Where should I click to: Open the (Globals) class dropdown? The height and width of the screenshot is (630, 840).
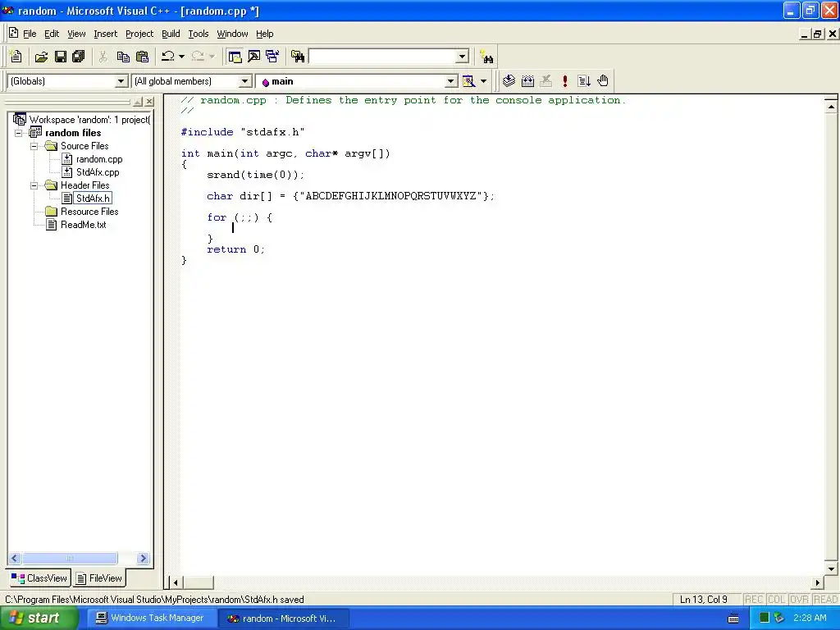(x=121, y=81)
